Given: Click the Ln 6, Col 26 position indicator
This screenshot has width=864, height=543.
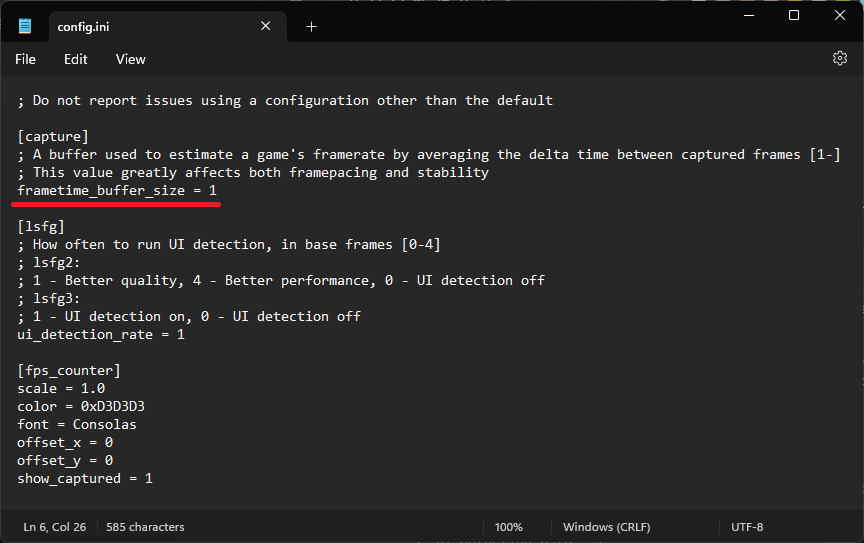Looking at the screenshot, I should pos(54,527).
